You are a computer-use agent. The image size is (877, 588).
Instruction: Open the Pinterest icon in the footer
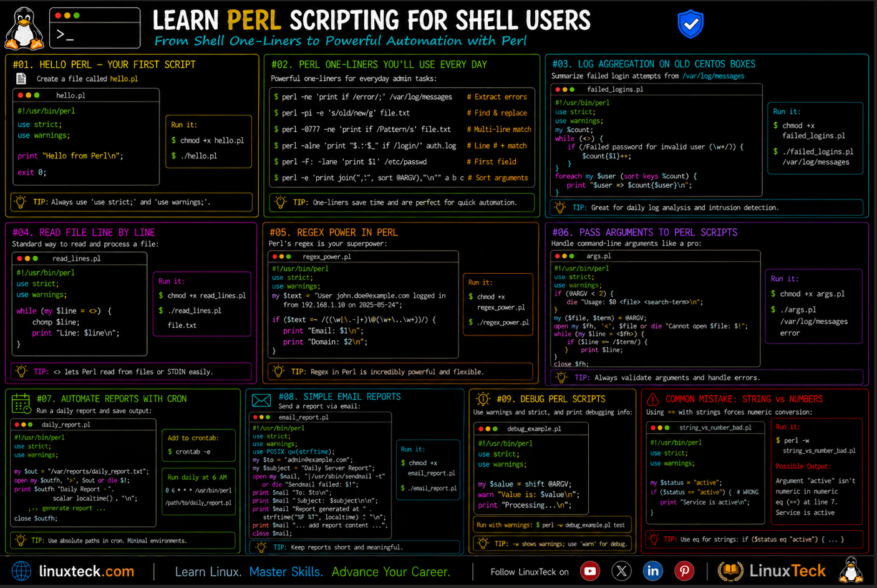pyautogui.click(x=684, y=571)
